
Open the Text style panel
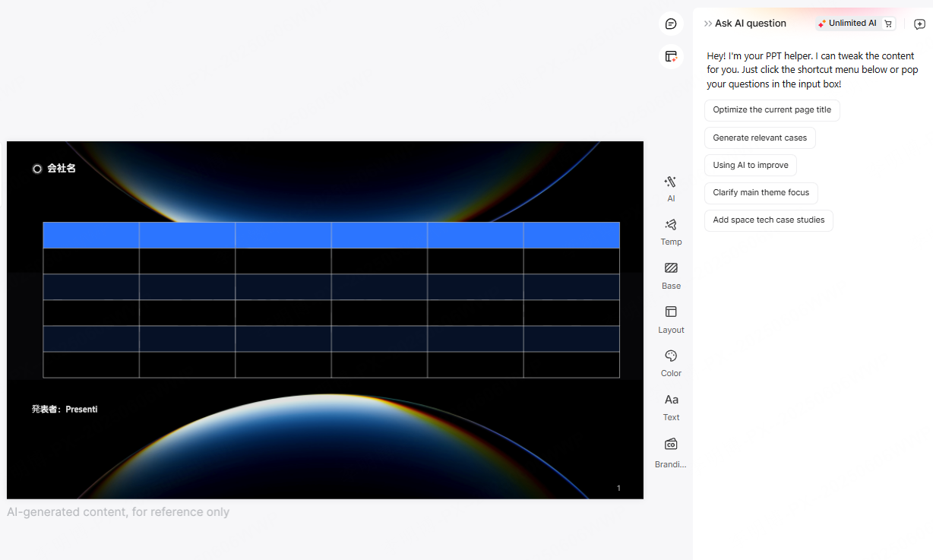click(x=671, y=405)
